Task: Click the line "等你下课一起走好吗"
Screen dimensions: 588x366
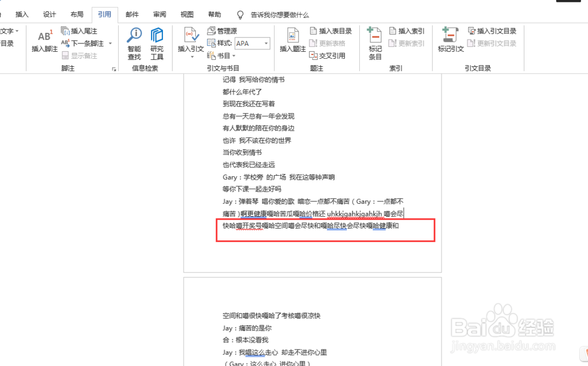Action: click(x=252, y=189)
